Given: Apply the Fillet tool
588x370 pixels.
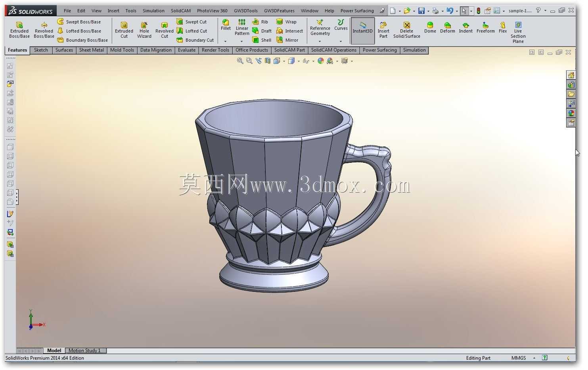Looking at the screenshot, I should click(x=226, y=25).
